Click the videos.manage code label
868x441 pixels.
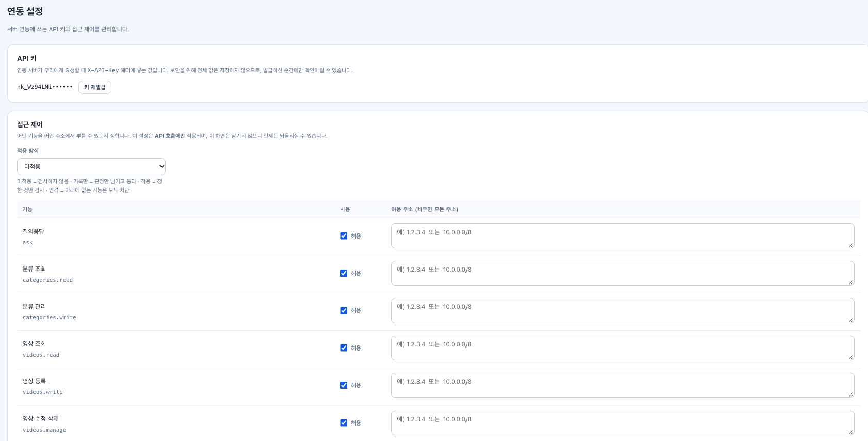pyautogui.click(x=44, y=430)
